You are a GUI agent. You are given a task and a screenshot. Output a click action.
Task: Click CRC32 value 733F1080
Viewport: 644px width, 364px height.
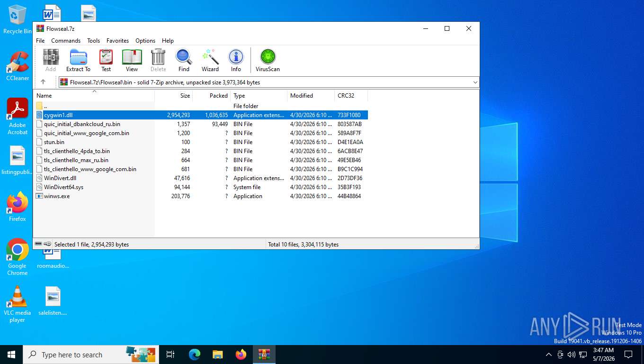[x=349, y=115]
